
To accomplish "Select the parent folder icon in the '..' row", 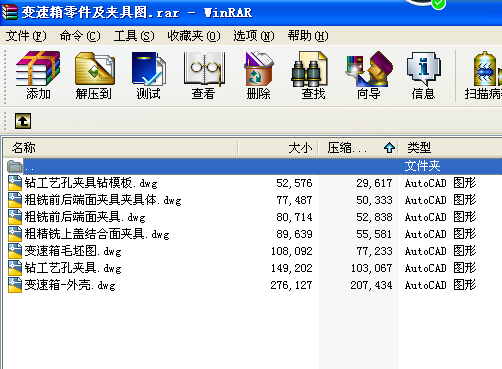I will tap(14, 166).
